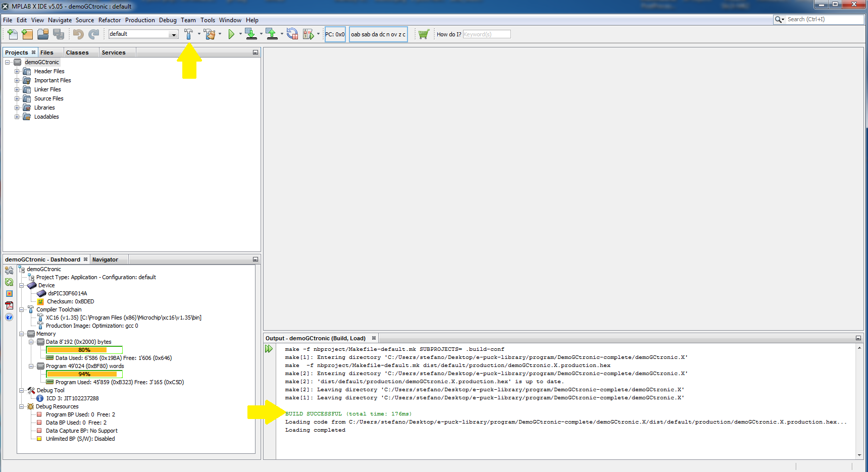Viewport: 868px width, 472px height.
Task: Collapse the Memory node in Dashboard
Action: [22, 334]
